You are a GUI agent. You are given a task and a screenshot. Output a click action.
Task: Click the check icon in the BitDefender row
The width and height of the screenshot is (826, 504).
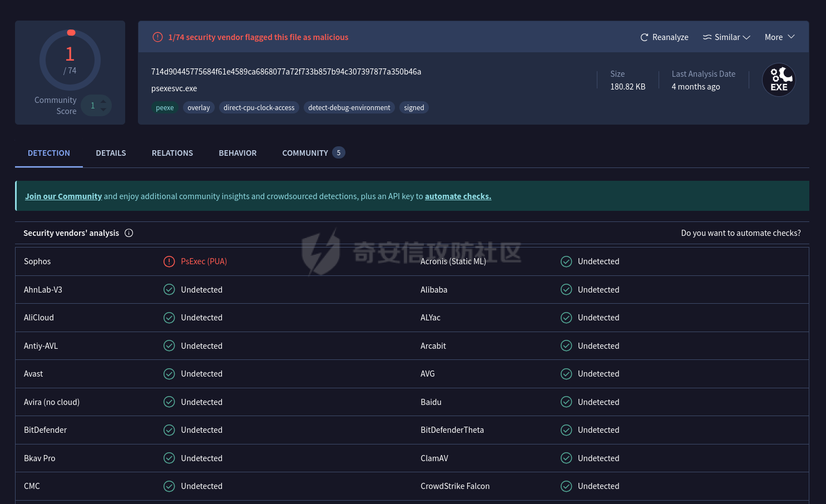(169, 430)
